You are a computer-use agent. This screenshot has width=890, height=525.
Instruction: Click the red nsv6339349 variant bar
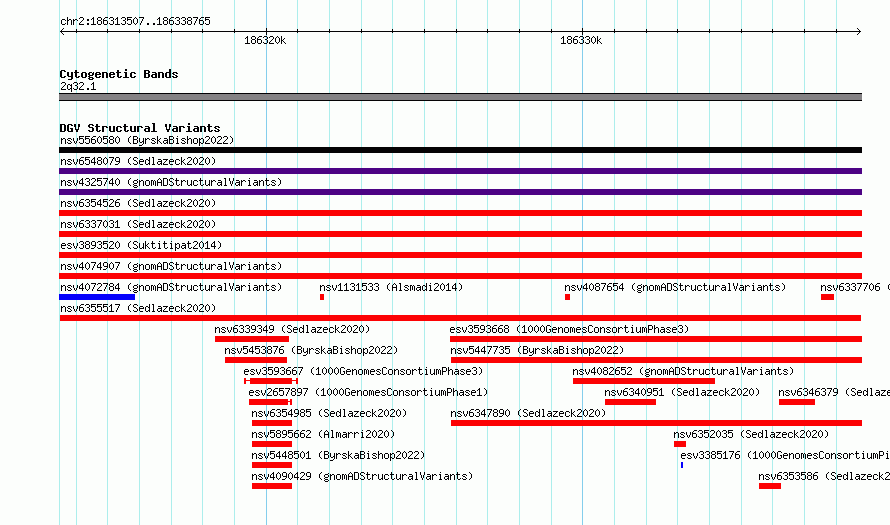252,339
